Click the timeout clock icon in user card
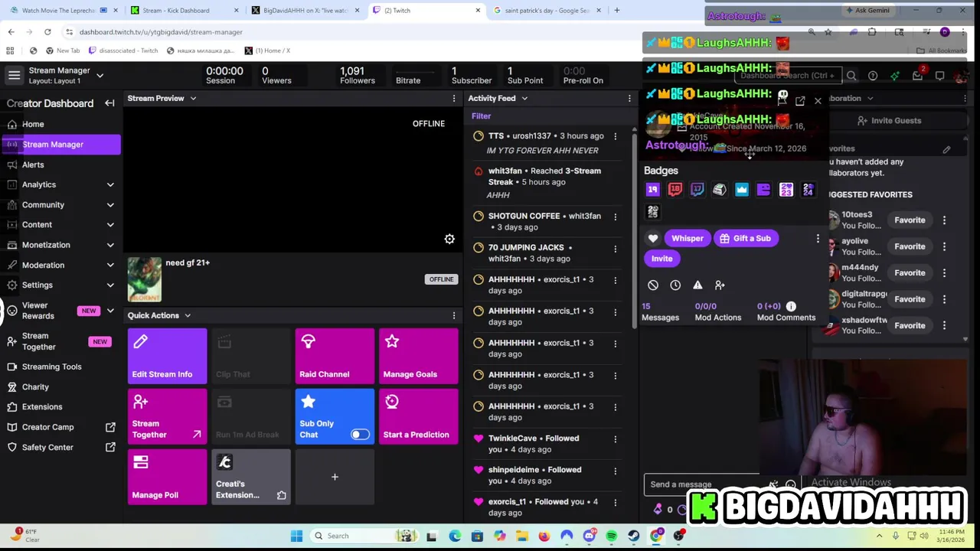Image resolution: width=980 pixels, height=551 pixels. [x=675, y=285]
